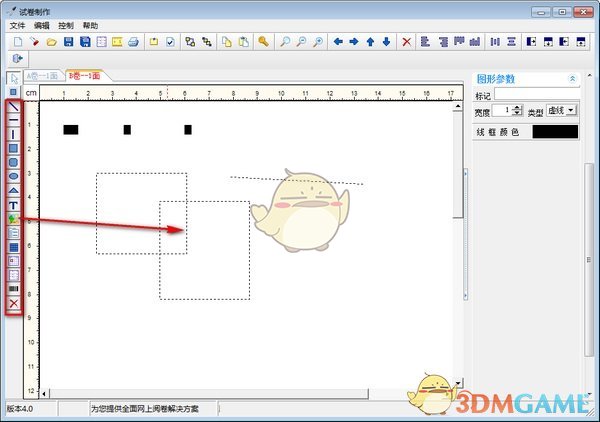Open the 编辑 menu
Viewport: 600px width, 422px height.
pyautogui.click(x=41, y=26)
